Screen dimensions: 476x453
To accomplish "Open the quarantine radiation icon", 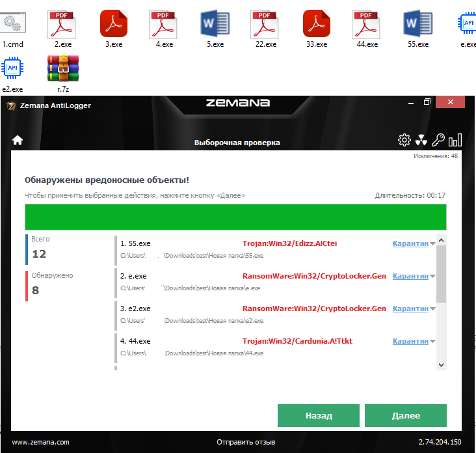I will [421, 140].
